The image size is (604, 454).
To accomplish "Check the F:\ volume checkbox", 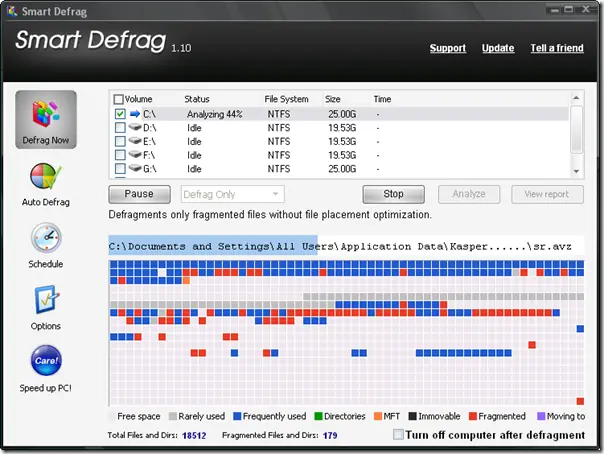I will [x=120, y=155].
